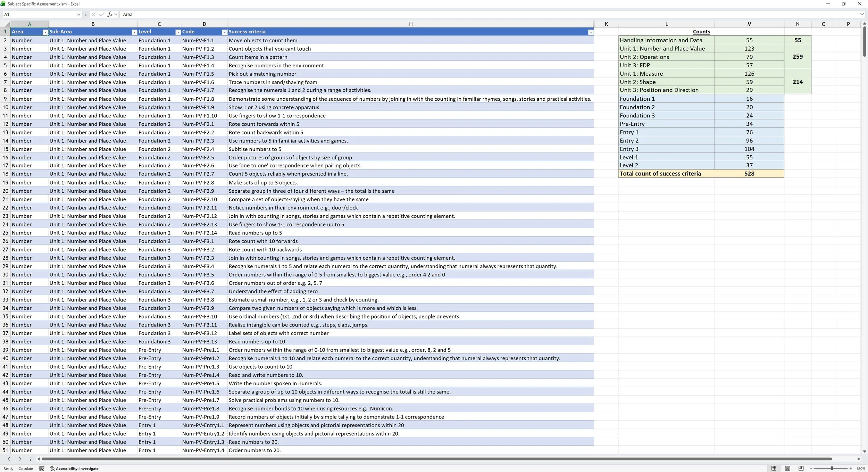
Task: Select column H header
Action: pos(411,24)
